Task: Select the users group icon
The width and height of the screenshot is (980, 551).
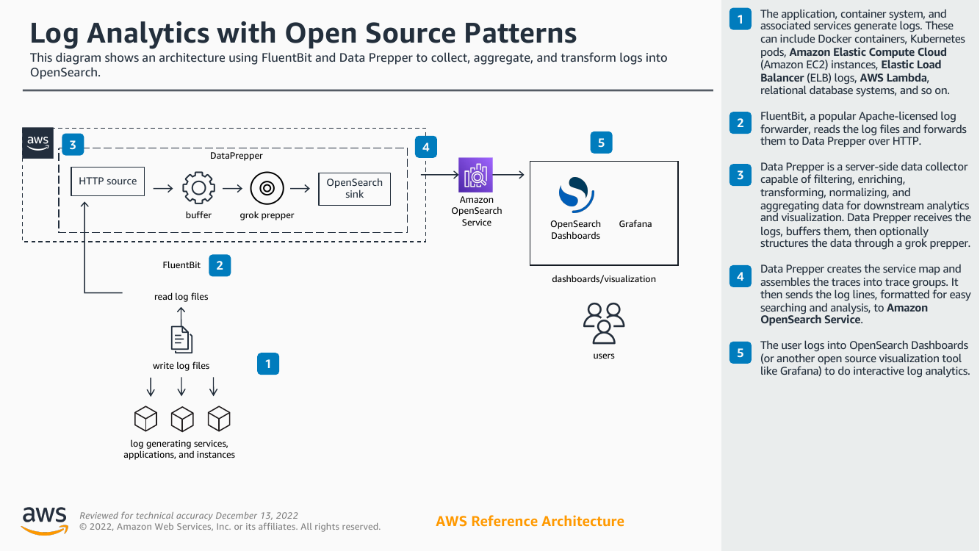Action: (x=604, y=323)
